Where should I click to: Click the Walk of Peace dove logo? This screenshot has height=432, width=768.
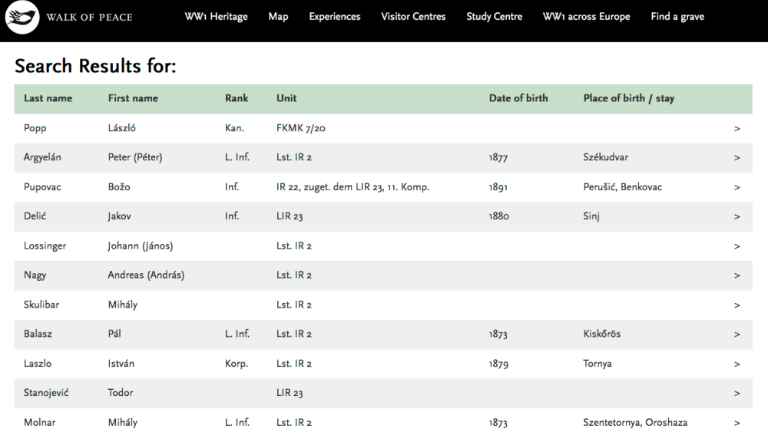[x=22, y=17]
